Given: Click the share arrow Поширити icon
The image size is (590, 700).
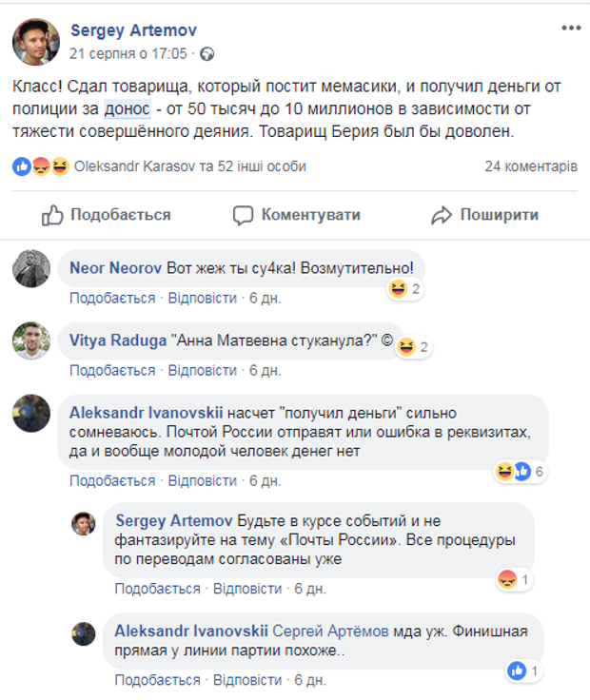Looking at the screenshot, I should [441, 215].
